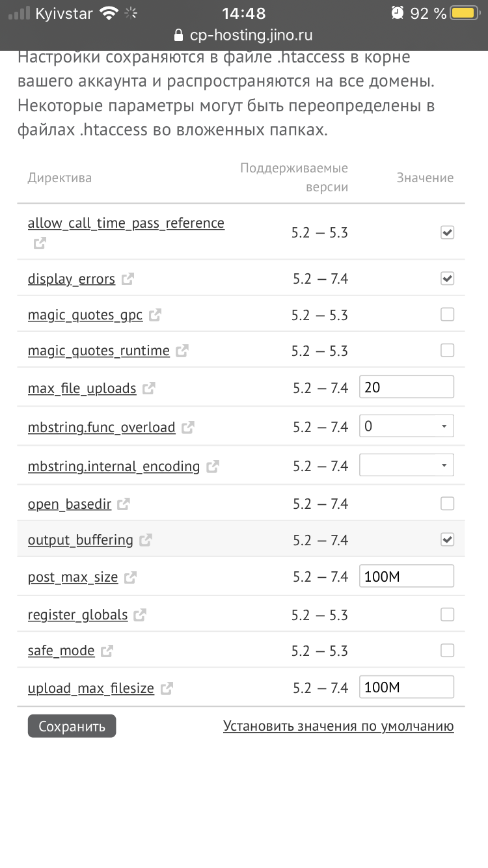Click external link icon beside post_max_size
Viewport: 488px width, 868px height.
[131, 577]
